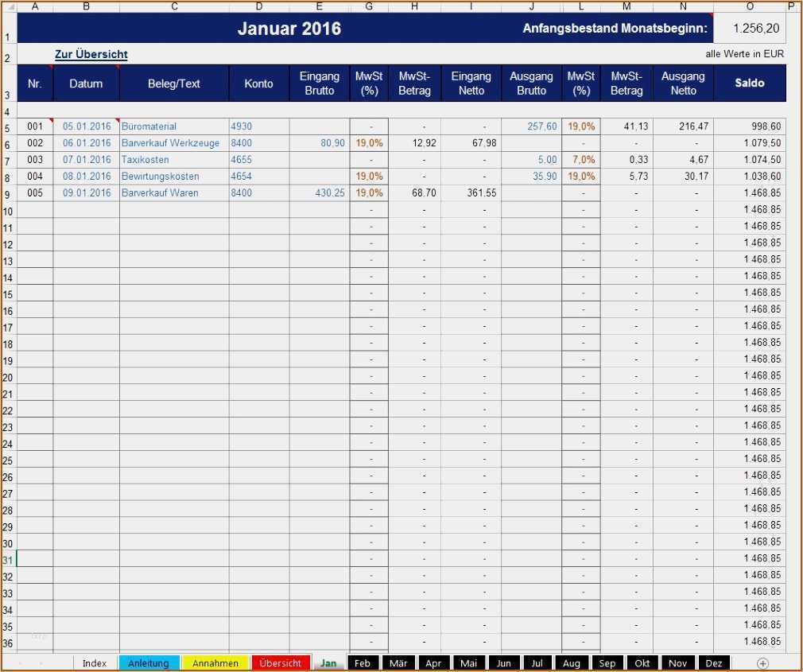
Task: Select column header D
Action: (x=259, y=6)
